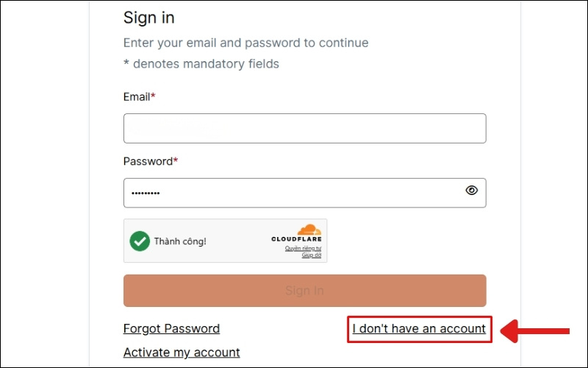
Task: Click the red arrow pointing left
Action: [535, 329]
